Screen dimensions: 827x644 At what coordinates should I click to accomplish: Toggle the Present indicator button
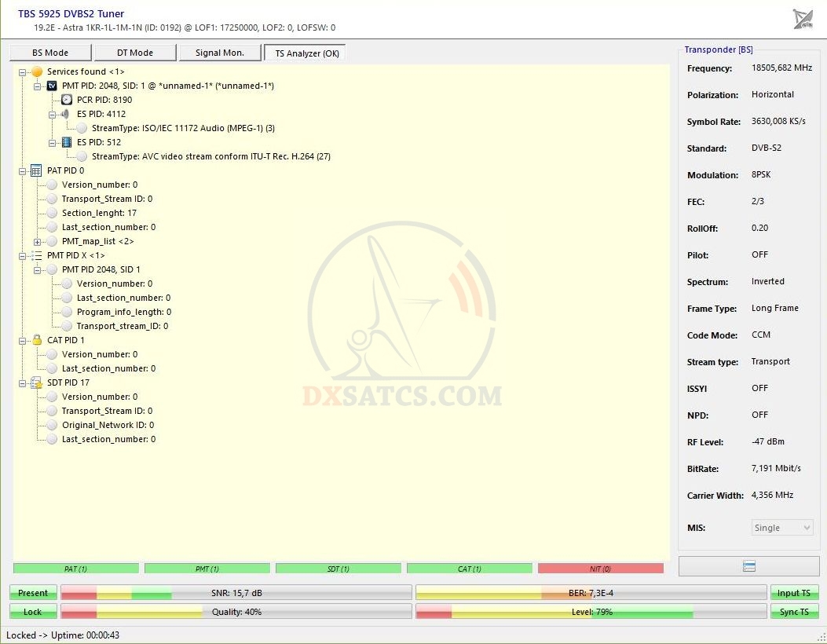33,593
